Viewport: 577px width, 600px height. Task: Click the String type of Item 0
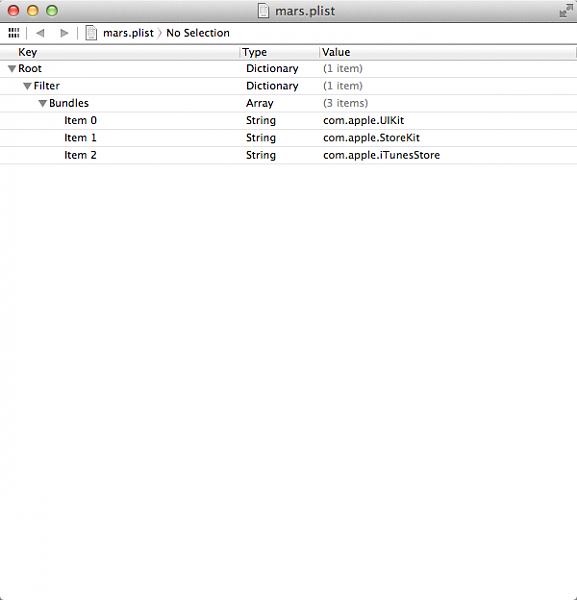[261, 121]
